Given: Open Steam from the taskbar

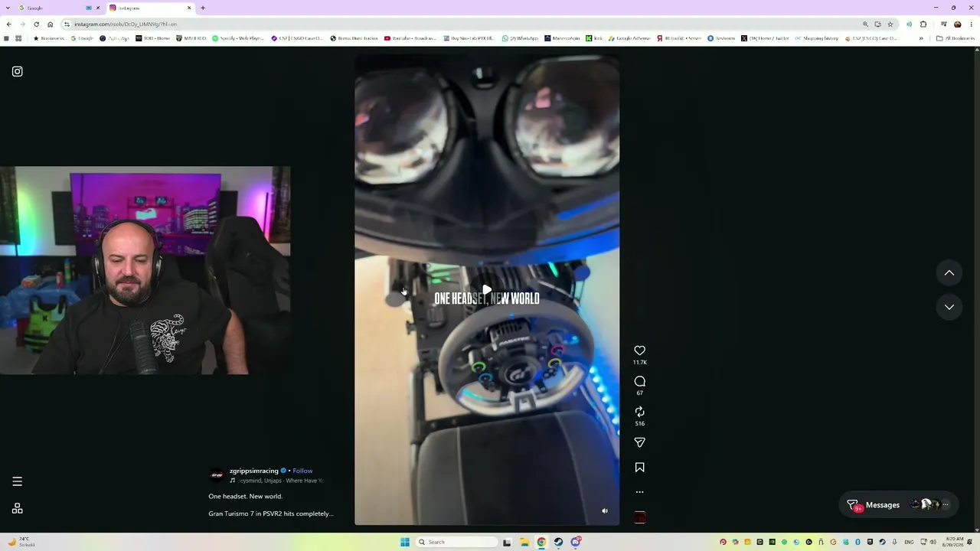Looking at the screenshot, I should click(558, 542).
